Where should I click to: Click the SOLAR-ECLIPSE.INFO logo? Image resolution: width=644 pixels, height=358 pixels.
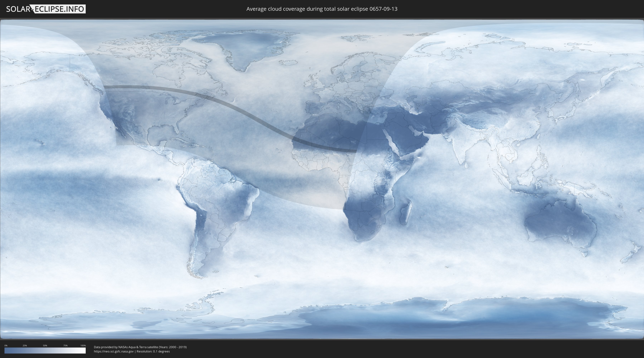pyautogui.click(x=46, y=9)
